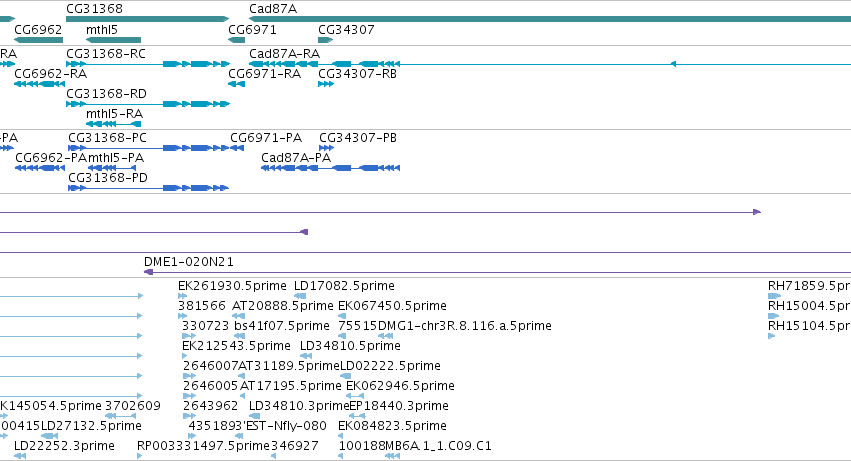This screenshot has width=851, height=461.
Task: Select the RH71859.5prime EST glyph
Action: [774, 296]
